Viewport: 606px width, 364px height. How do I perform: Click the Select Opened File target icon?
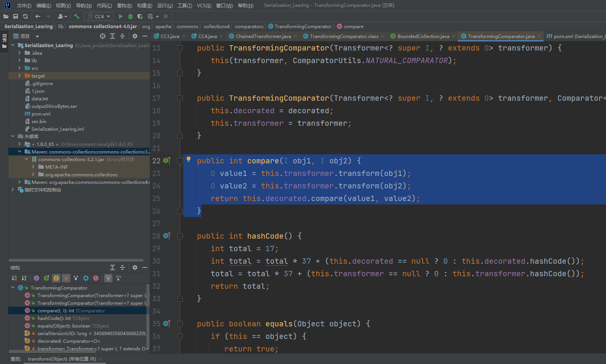103,36
